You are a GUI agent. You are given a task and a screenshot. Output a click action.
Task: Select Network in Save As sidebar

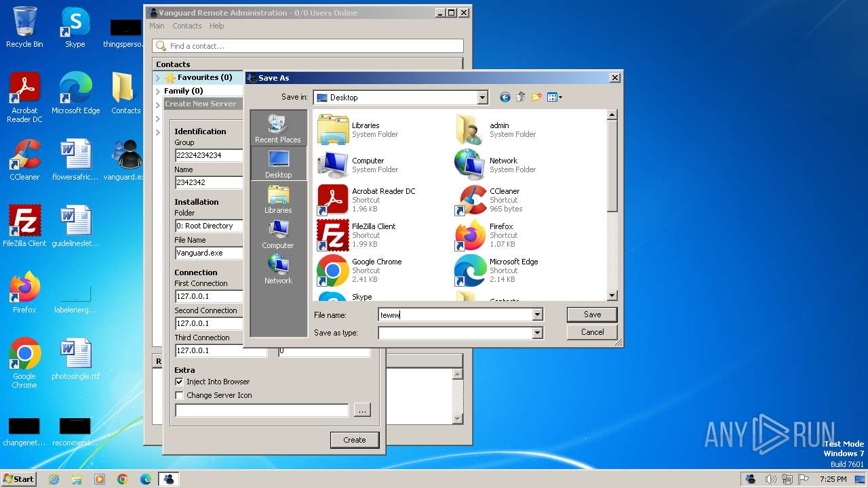pos(278,269)
